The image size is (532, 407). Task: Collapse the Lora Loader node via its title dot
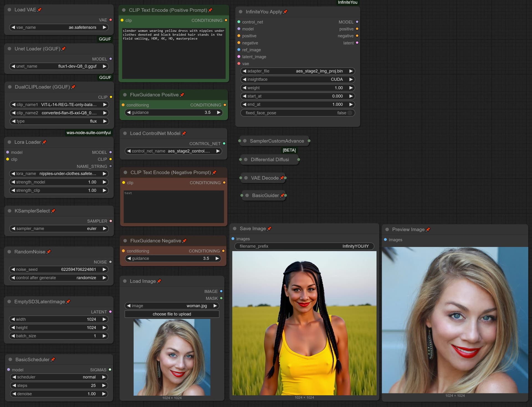[9, 142]
